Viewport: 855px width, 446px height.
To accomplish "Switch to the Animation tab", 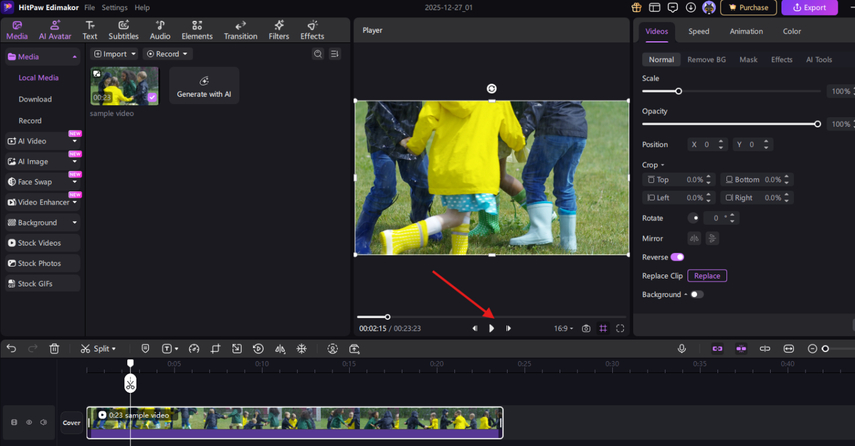I will pos(746,31).
